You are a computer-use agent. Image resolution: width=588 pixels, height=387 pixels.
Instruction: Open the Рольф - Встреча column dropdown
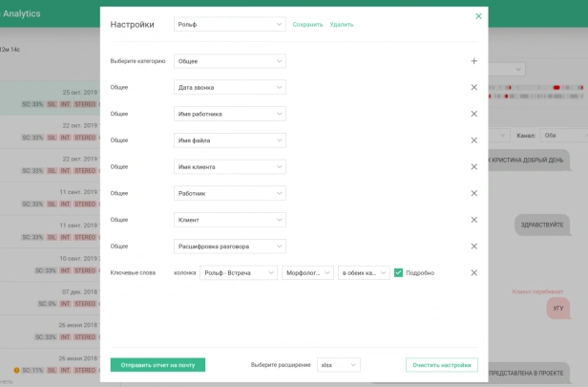(239, 273)
